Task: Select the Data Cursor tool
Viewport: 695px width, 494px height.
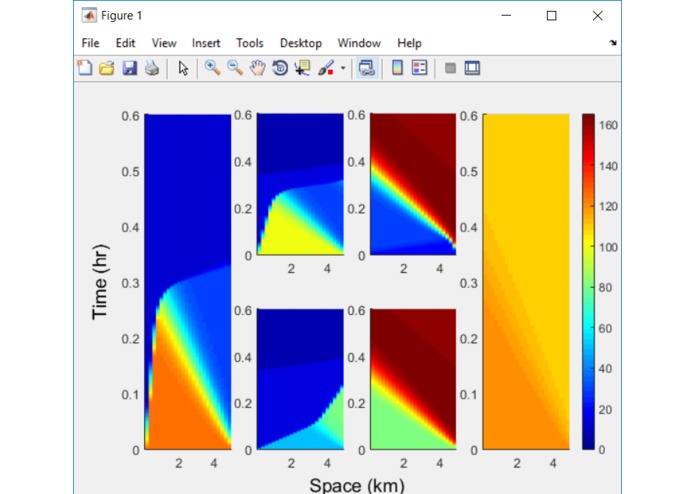Action: tap(302, 68)
